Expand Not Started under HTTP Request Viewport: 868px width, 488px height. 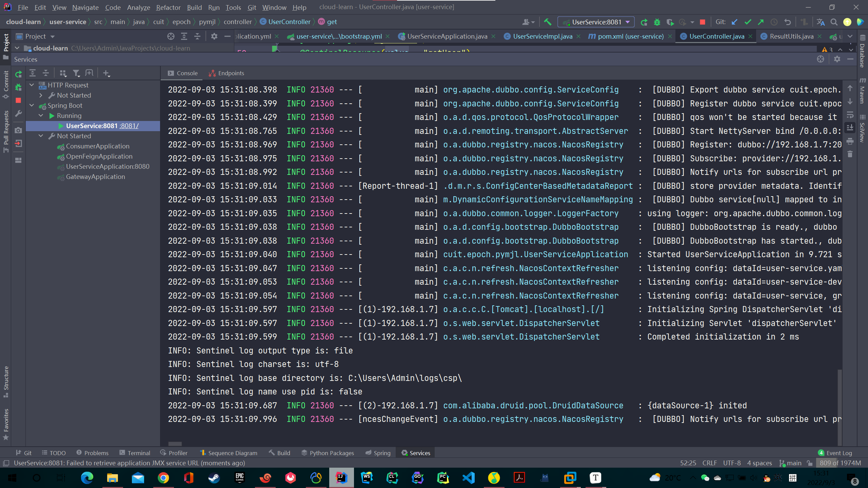pyautogui.click(x=41, y=95)
